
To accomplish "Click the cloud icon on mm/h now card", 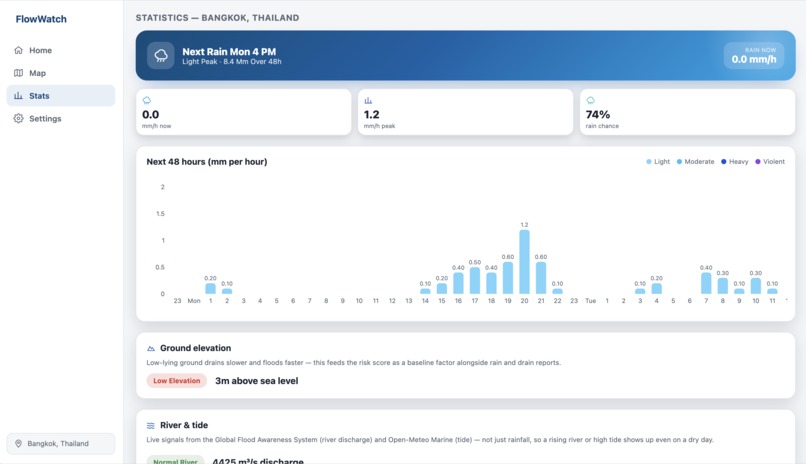I will click(147, 100).
